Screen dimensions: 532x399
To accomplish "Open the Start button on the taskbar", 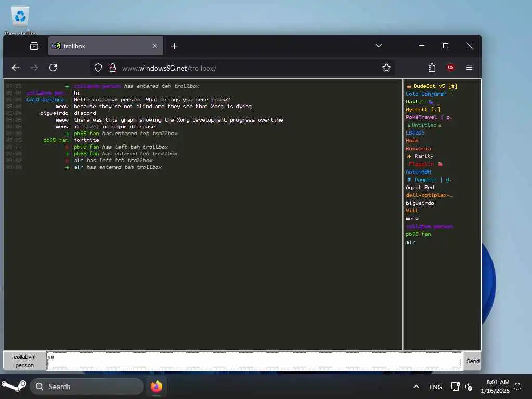I will click(14, 387).
